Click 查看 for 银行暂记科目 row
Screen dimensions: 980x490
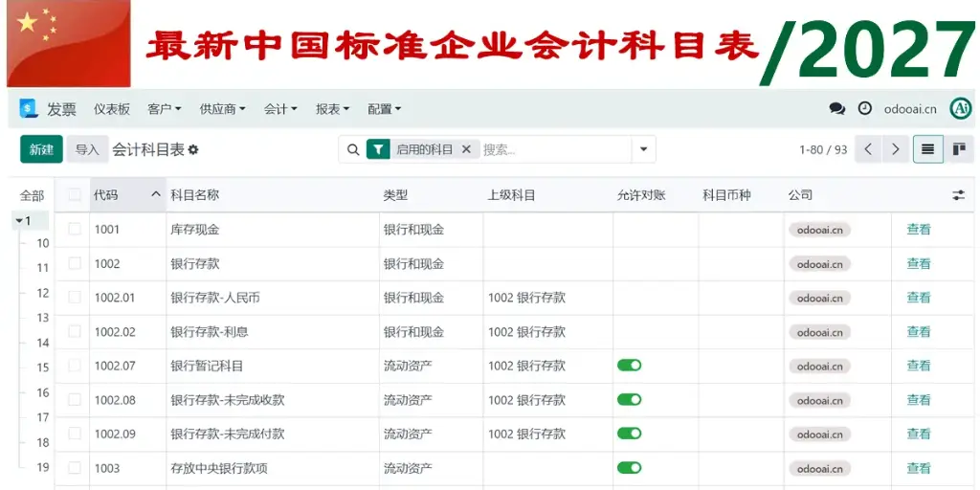(919, 365)
